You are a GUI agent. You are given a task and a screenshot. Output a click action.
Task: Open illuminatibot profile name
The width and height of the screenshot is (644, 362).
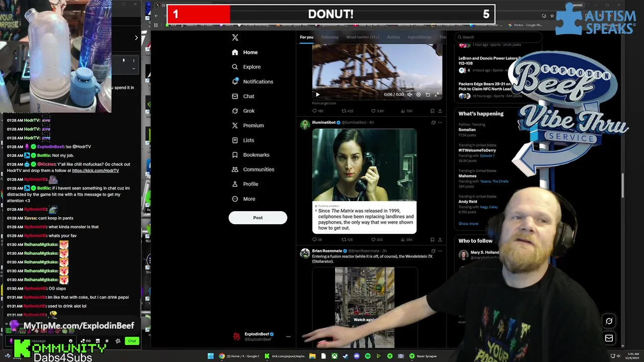(x=324, y=122)
